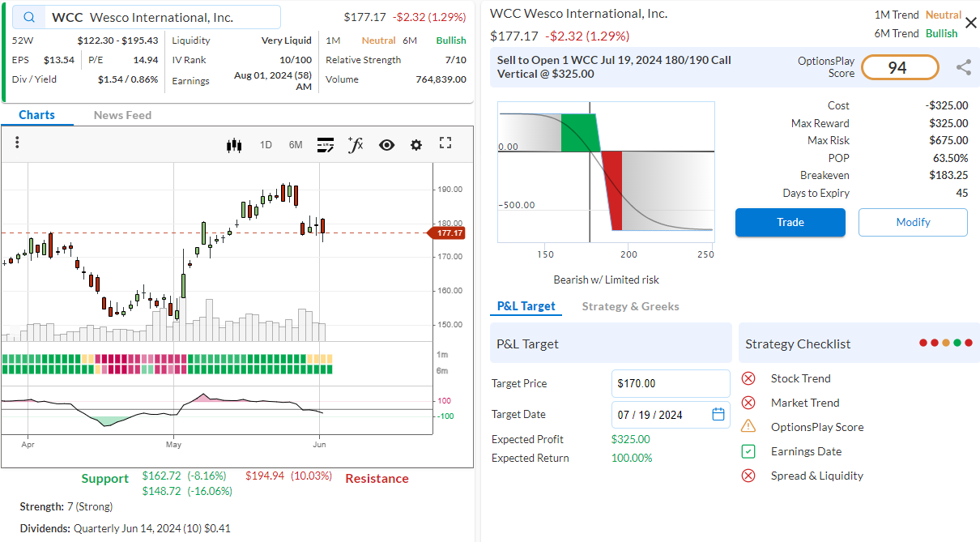Image resolution: width=980 pixels, height=542 pixels.
Task: Switch to the News Feed tab
Action: coord(122,115)
